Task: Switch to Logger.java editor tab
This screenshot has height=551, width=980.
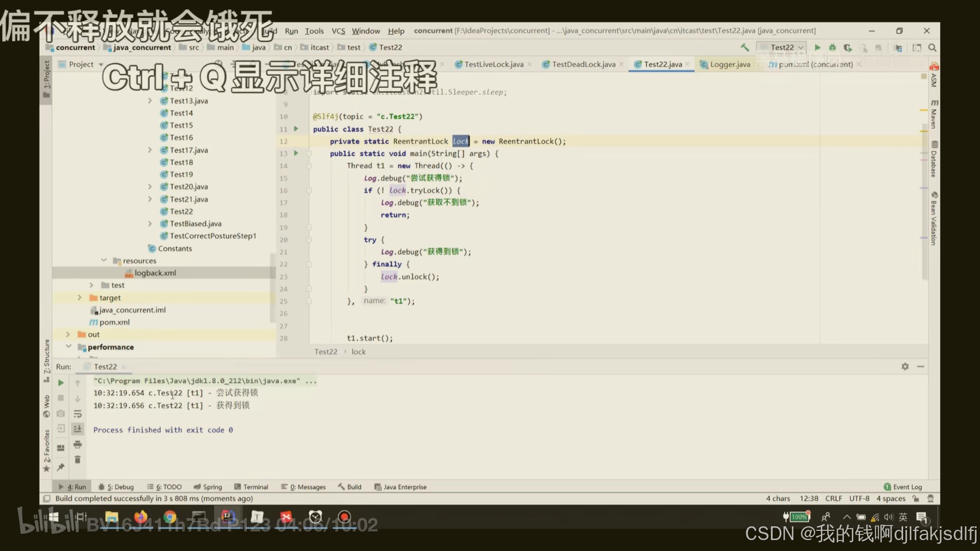Action: pos(729,64)
